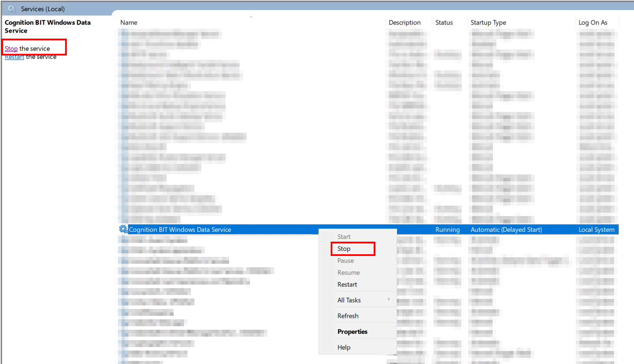
Task: Click the greyed Start menu entry
Action: (x=344, y=237)
